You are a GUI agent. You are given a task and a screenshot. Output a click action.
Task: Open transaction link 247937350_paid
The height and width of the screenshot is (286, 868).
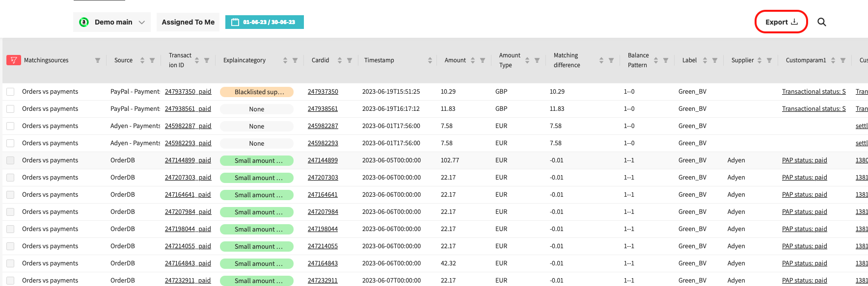(x=188, y=92)
